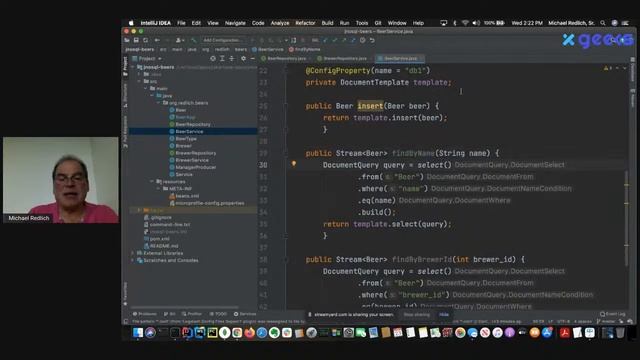640x360 pixels.
Task: Open the Navigate menu
Action: 235,23
